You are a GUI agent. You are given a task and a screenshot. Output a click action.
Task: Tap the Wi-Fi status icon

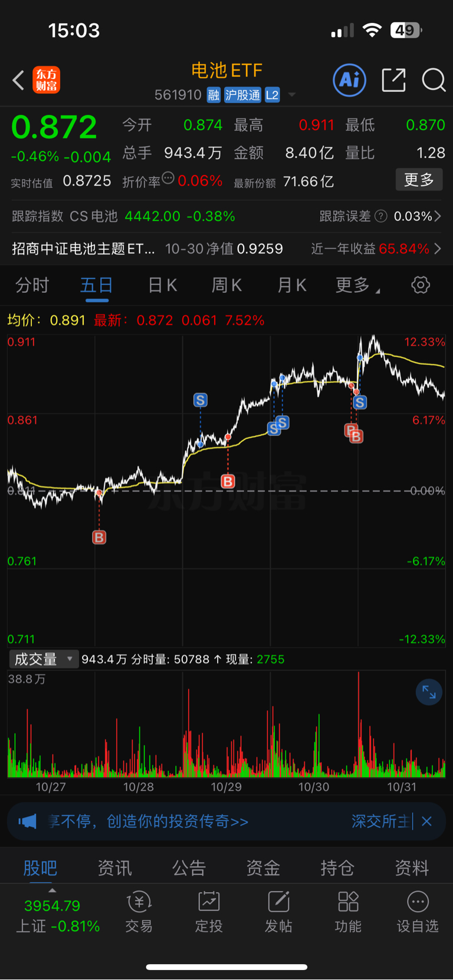(372, 30)
